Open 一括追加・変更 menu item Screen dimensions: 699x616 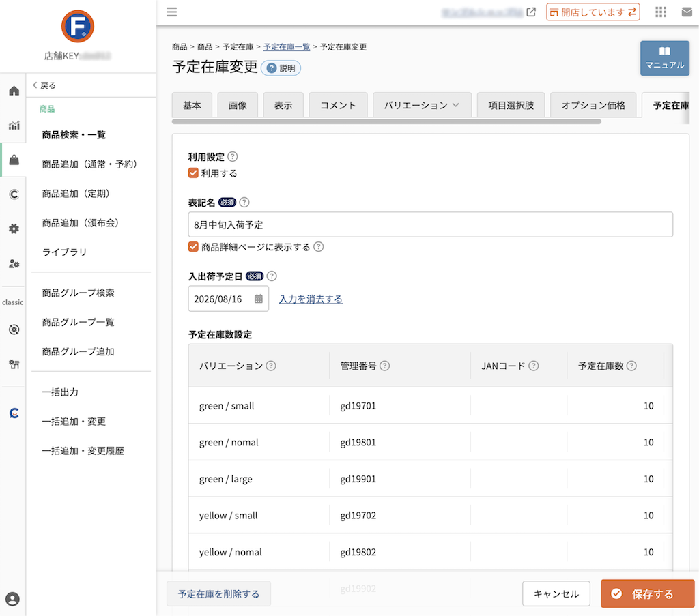(x=74, y=422)
